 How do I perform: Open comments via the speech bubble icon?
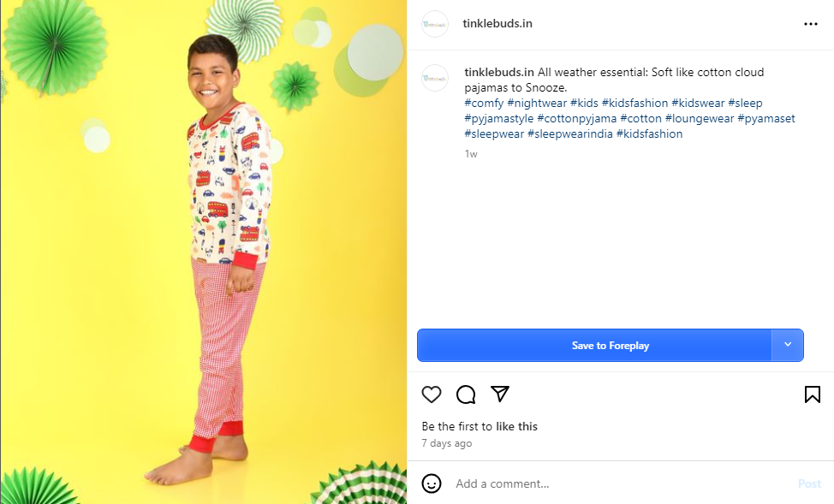[466, 394]
